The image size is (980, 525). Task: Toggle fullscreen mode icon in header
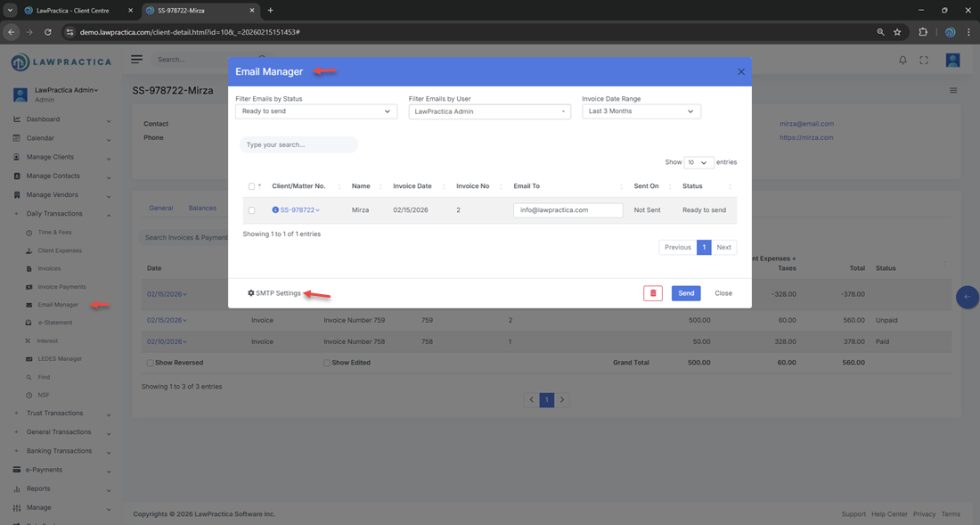point(924,60)
